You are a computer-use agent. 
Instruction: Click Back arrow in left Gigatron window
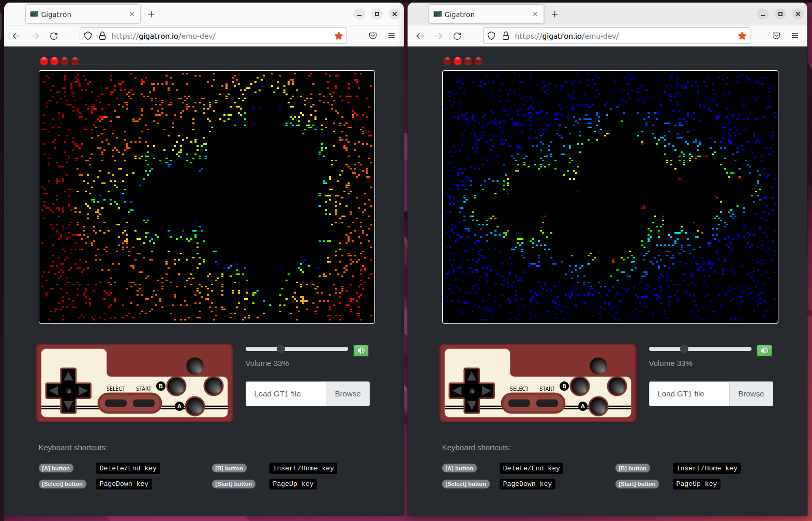(17, 36)
